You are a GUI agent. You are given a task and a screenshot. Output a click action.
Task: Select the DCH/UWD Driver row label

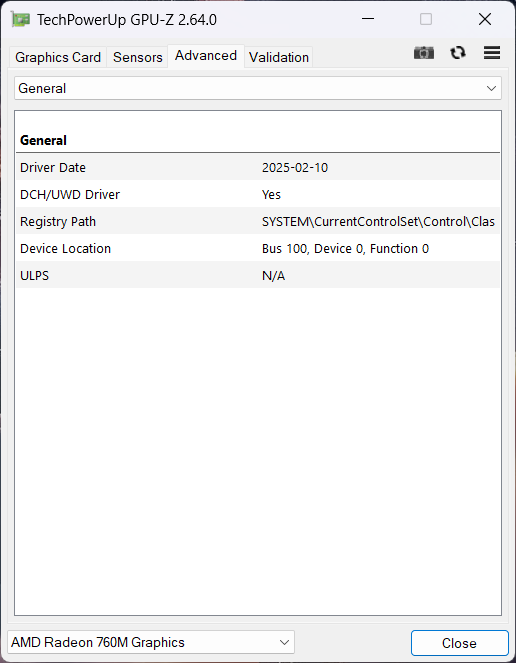click(x=70, y=195)
